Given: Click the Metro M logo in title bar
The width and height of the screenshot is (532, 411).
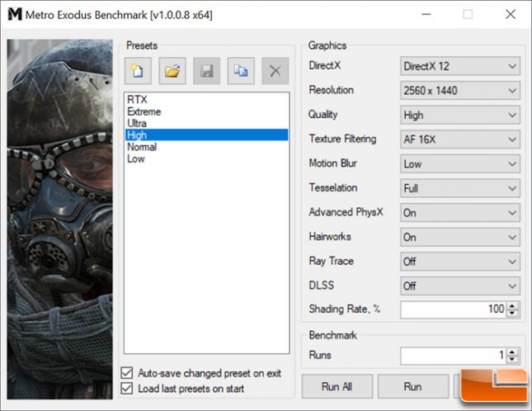Looking at the screenshot, I should tap(15, 15).
